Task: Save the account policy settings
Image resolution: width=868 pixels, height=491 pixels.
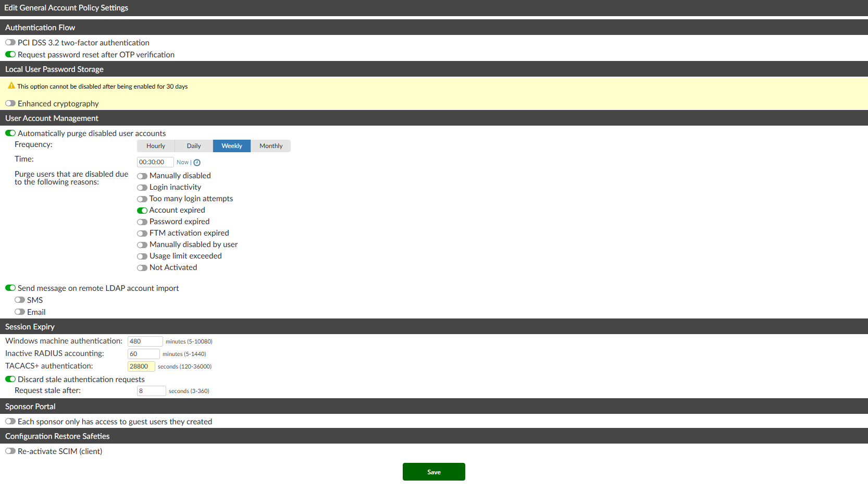Action: (x=434, y=472)
